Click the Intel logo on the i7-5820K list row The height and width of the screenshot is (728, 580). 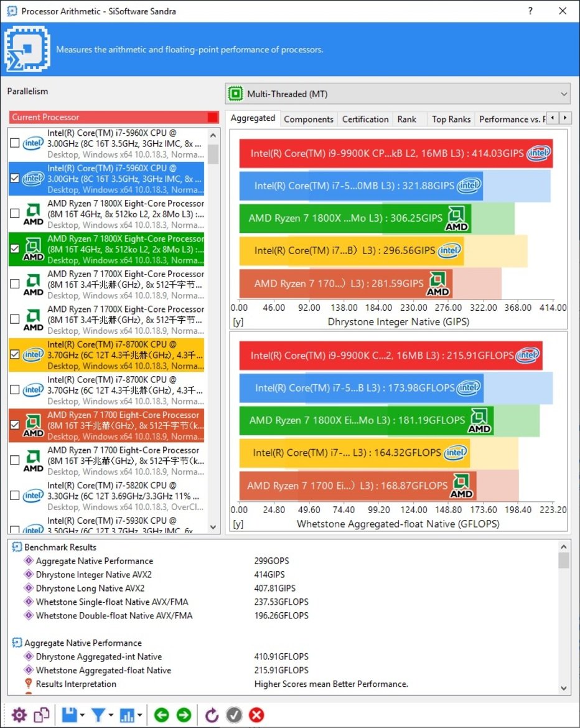point(34,495)
